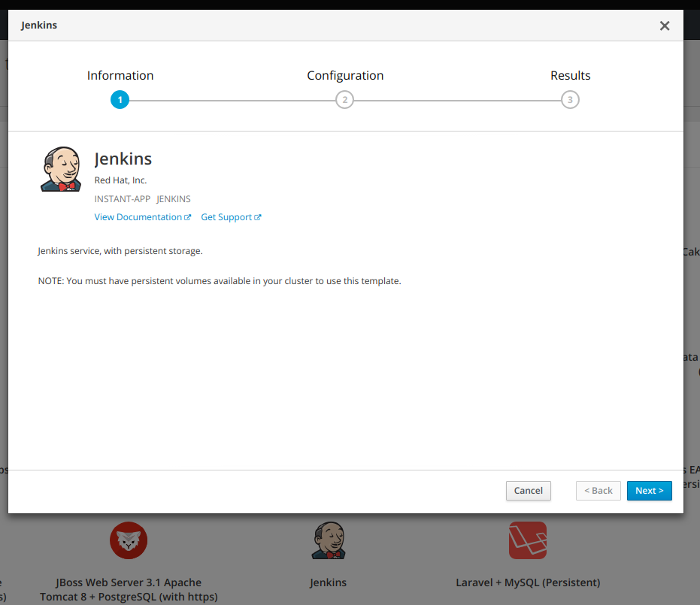
Task: Click the JENKINS tag
Action: pos(173,199)
